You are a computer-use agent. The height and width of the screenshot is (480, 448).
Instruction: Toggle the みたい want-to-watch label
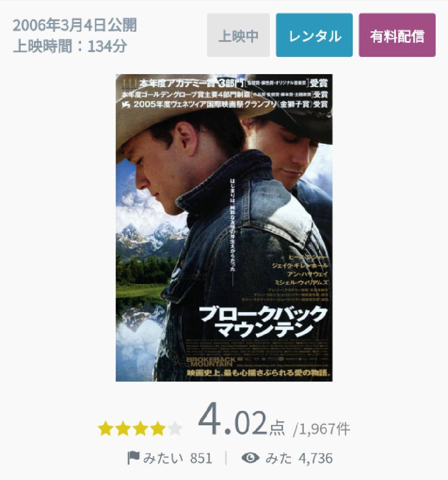[x=163, y=458]
